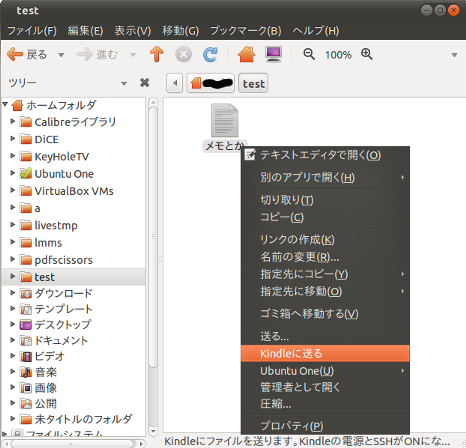
Task: Click the test path bar button
Action: coord(253,83)
